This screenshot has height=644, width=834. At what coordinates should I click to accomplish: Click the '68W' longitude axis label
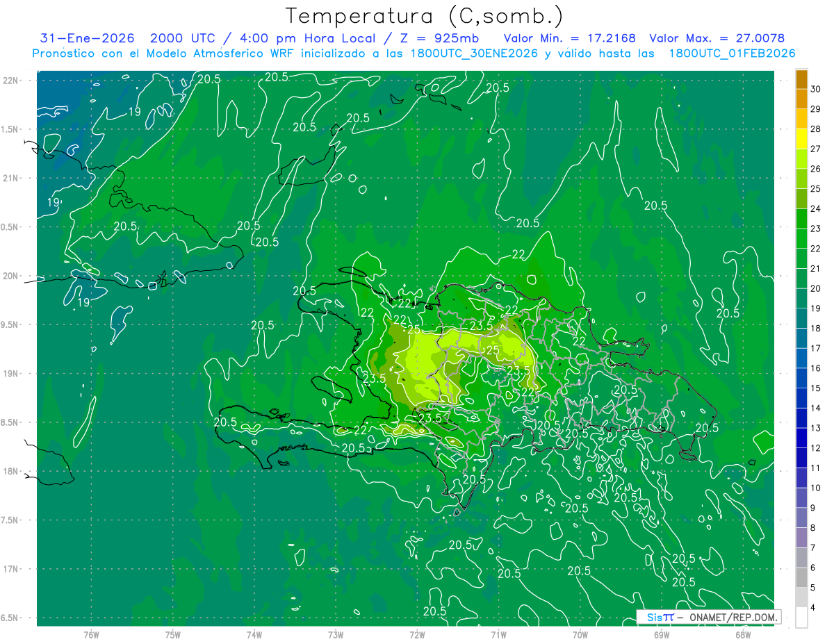pos(743,634)
